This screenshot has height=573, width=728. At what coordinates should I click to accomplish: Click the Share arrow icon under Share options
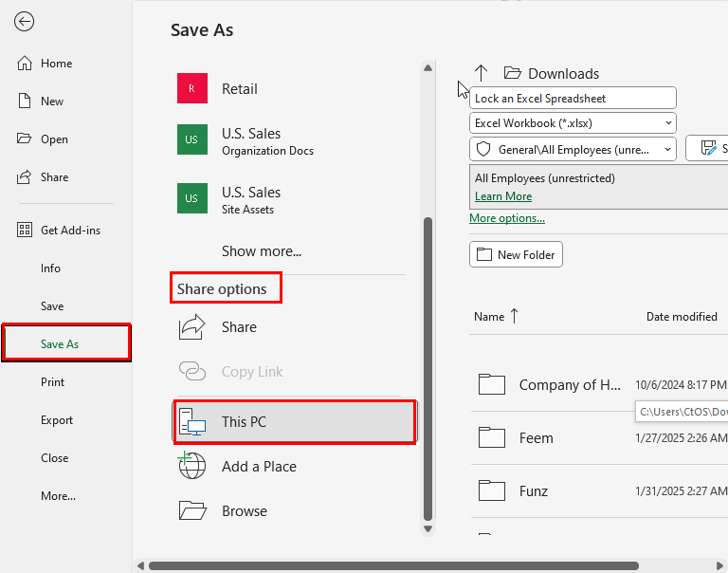(x=192, y=327)
